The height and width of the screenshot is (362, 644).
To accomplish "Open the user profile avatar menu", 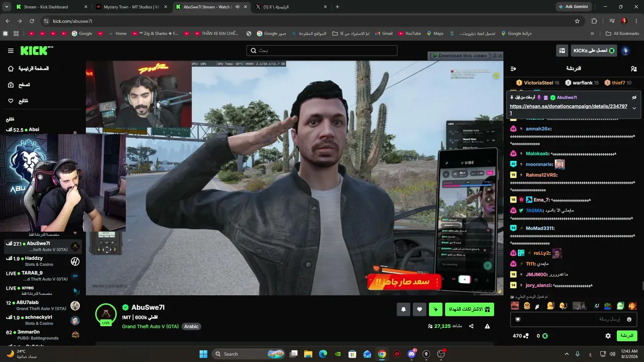I will point(625,51).
